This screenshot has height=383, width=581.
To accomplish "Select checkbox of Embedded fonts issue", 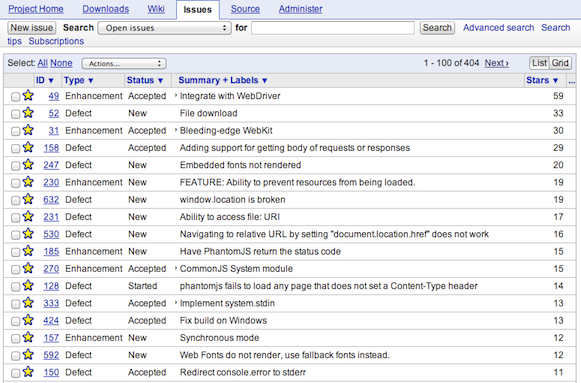I will click(15, 166).
